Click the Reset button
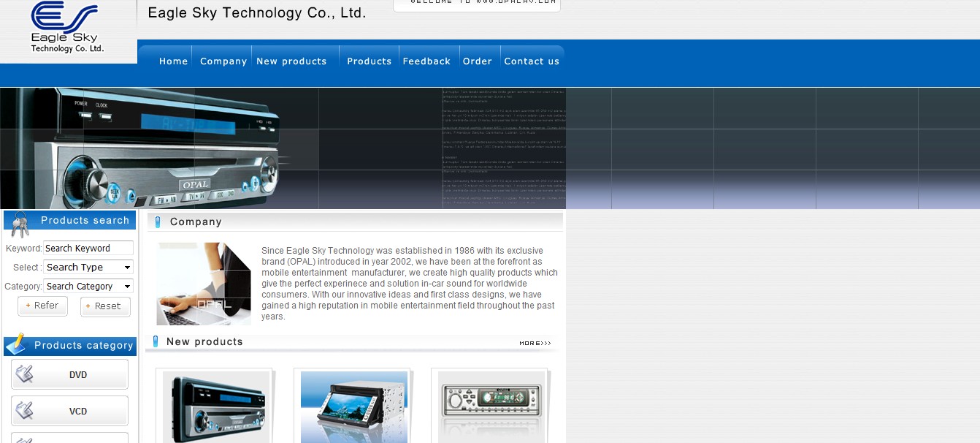Screen dimensions: 980x443 pyautogui.click(x=105, y=306)
